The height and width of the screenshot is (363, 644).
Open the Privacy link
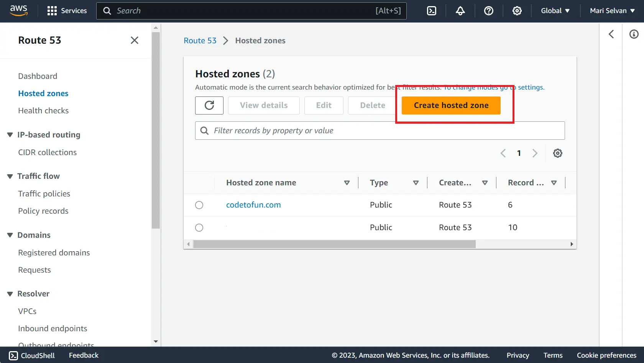pos(518,355)
